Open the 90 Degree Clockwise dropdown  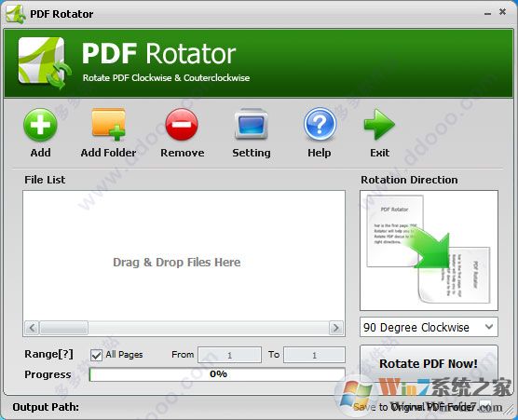[x=429, y=327]
